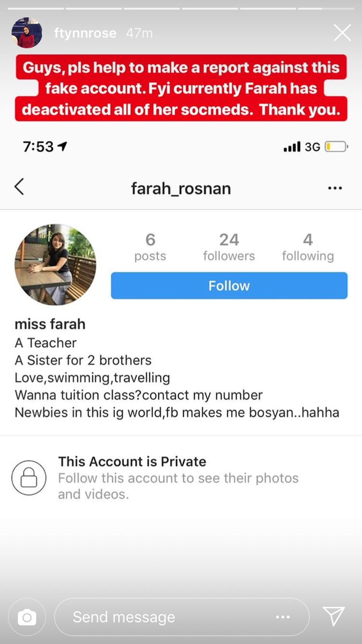Tap farah_rosnan circular profile photo
Image resolution: width=362 pixels, height=644 pixels.
[x=55, y=265]
